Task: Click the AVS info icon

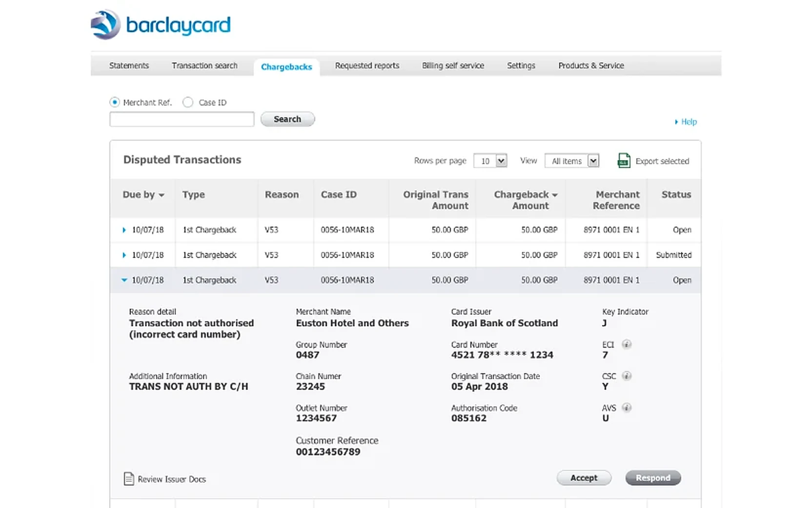Action: pyautogui.click(x=627, y=408)
